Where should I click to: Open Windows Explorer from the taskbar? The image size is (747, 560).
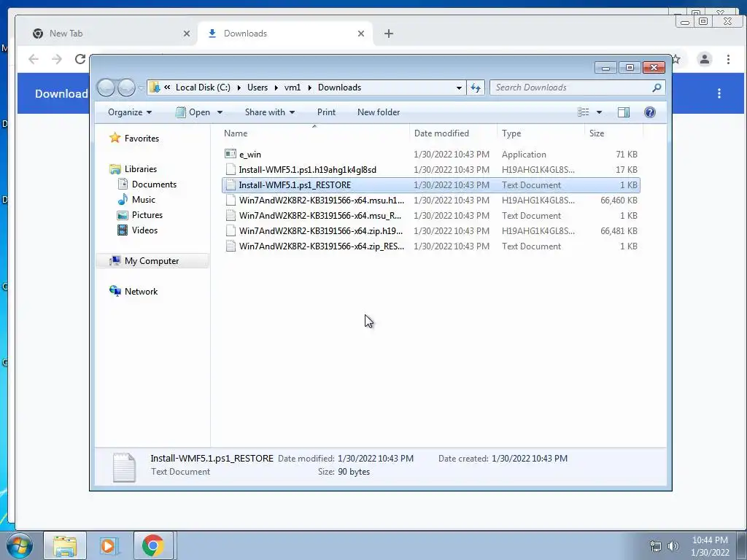(65, 545)
